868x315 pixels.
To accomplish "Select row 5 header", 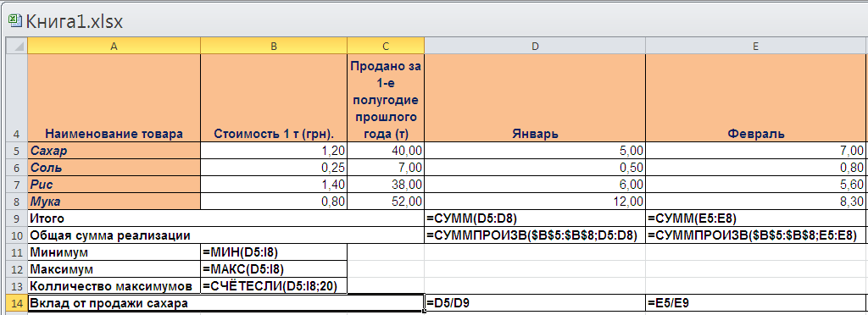I will pos(16,150).
